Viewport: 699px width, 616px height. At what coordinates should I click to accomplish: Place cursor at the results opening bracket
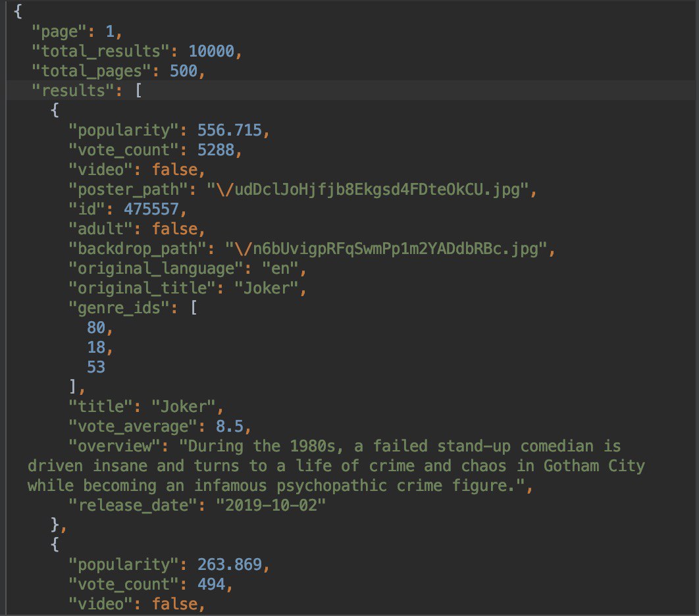tap(139, 91)
